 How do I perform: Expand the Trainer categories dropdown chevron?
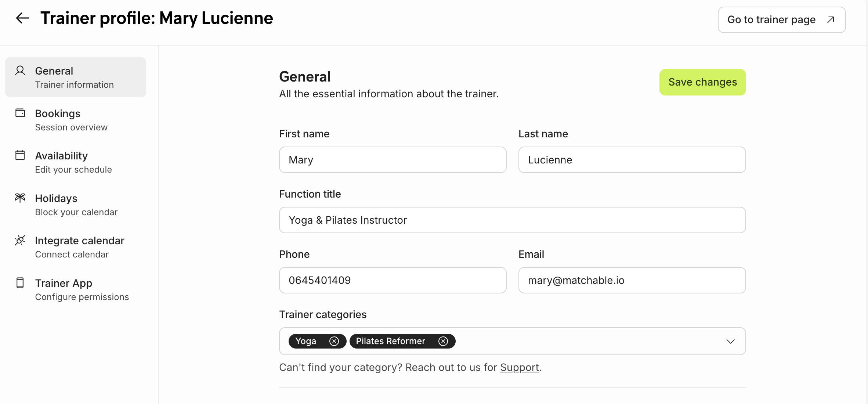(x=730, y=342)
